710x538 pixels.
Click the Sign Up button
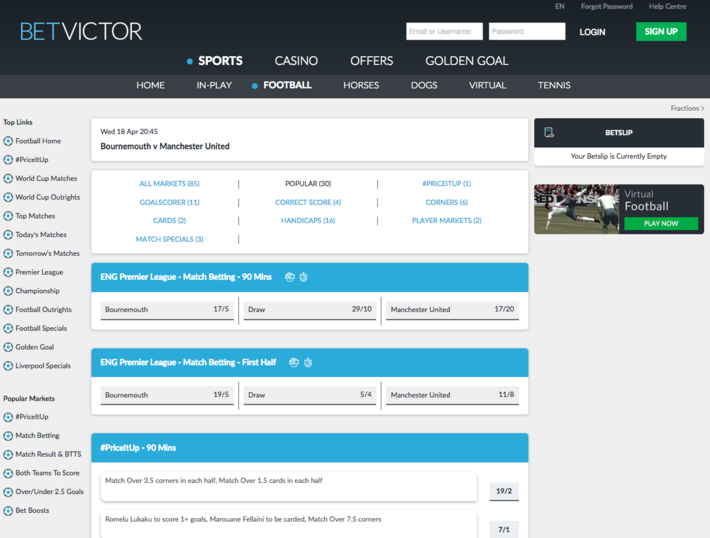point(661,31)
